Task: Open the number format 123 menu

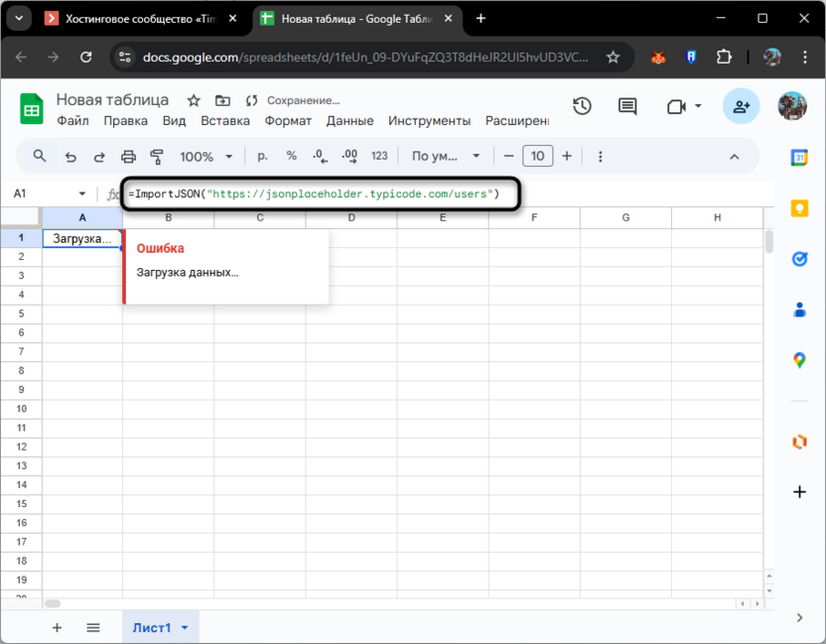Action: click(380, 156)
